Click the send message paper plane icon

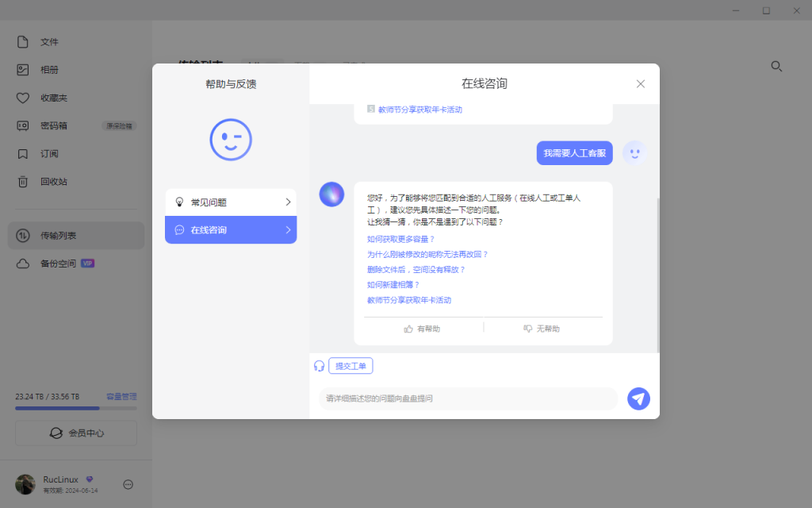point(638,398)
